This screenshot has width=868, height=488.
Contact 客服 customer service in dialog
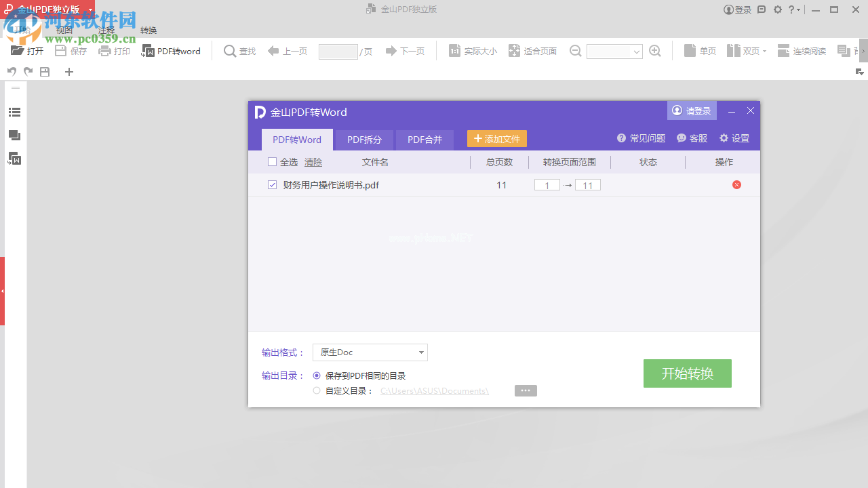click(x=692, y=138)
